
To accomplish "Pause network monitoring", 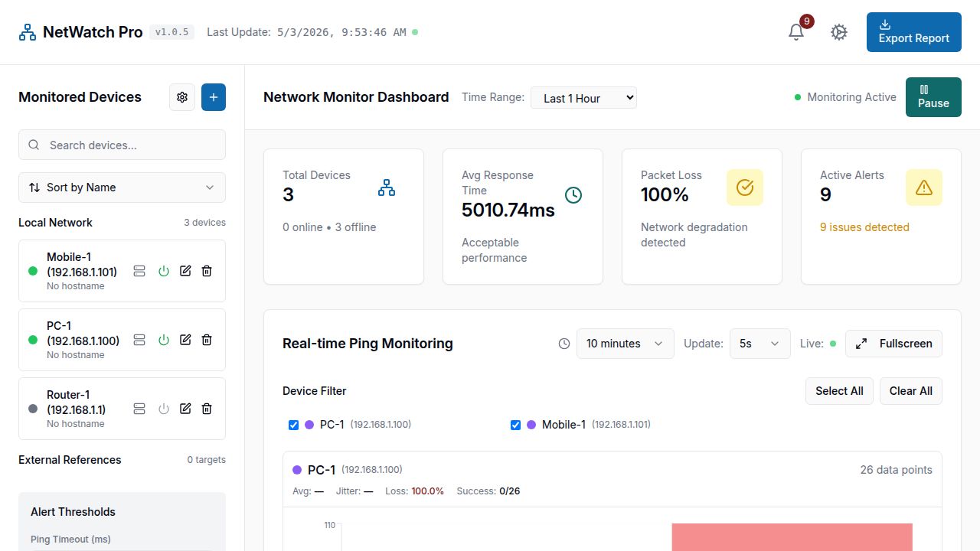I will [x=933, y=97].
